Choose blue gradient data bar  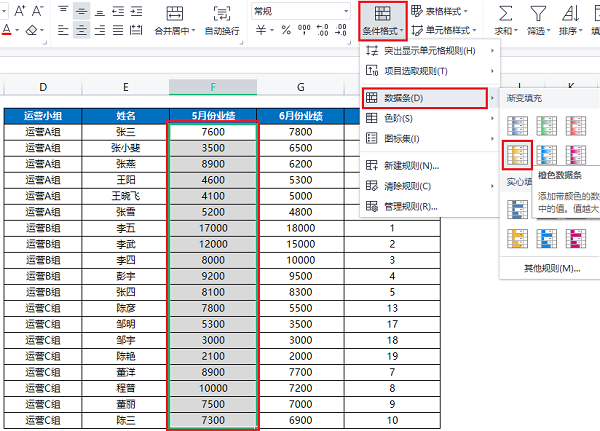[517, 126]
